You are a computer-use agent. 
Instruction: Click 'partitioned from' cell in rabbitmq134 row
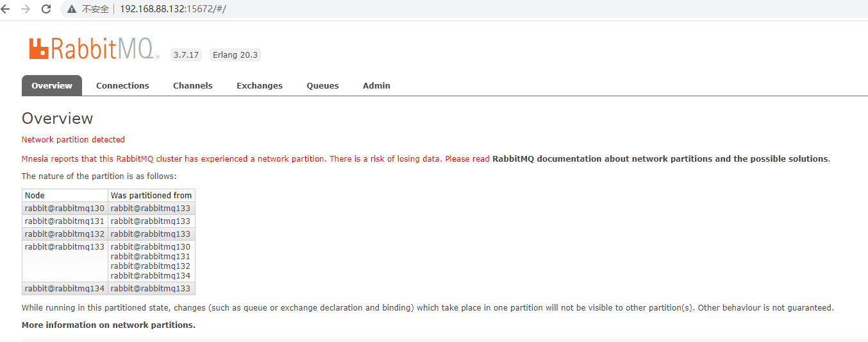point(151,288)
